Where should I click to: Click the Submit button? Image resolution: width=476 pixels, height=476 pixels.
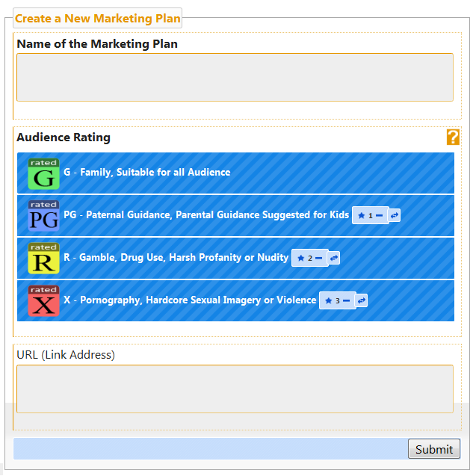pyautogui.click(x=434, y=448)
